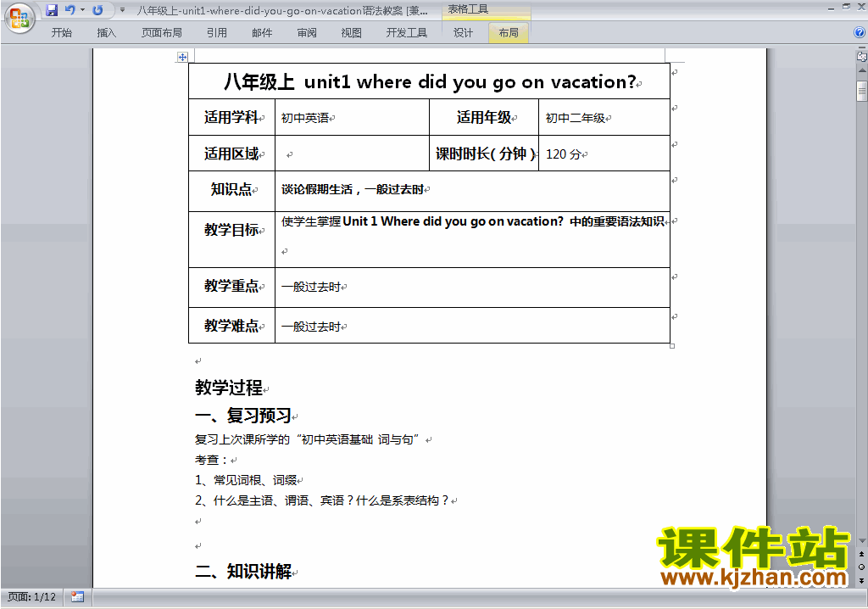This screenshot has width=868, height=609.
Task: Save the document with the floppy disk icon
Action: click(52, 10)
